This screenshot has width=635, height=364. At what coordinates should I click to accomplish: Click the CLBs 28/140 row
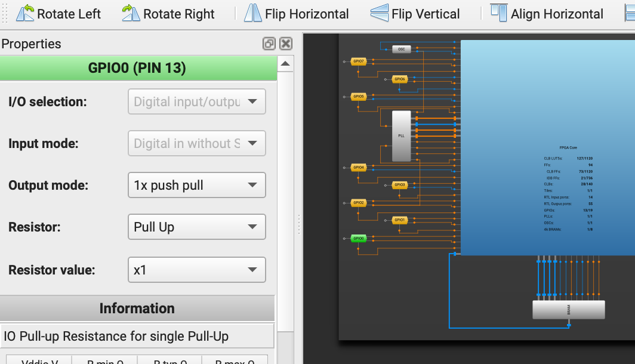click(568, 184)
